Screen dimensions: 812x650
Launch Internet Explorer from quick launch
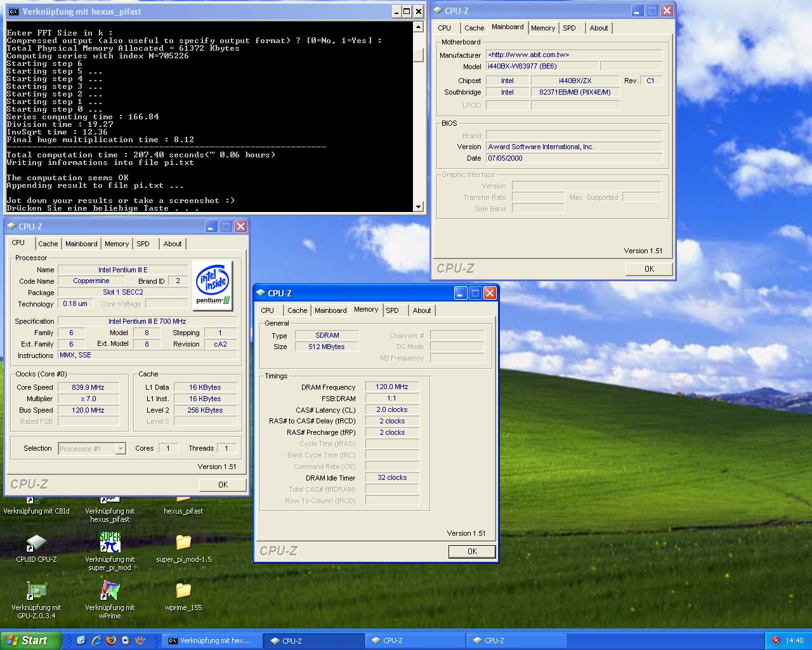(96, 640)
